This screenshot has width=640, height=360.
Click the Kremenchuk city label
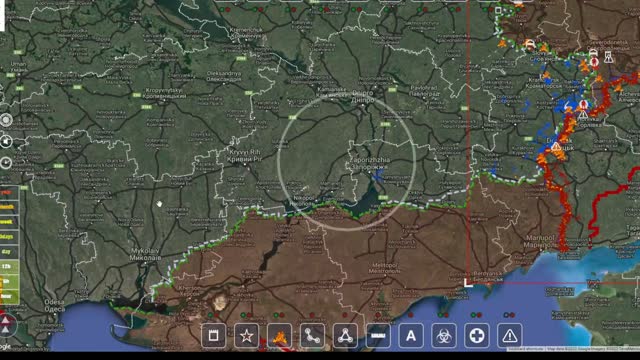[x=246, y=33]
